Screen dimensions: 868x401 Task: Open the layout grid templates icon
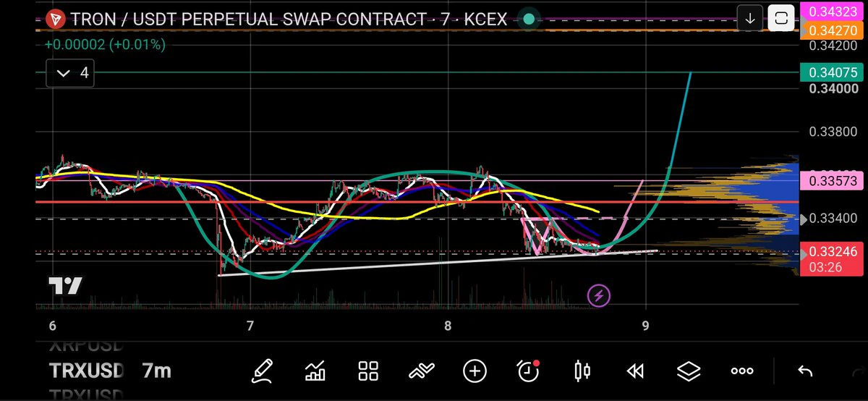[x=369, y=371]
